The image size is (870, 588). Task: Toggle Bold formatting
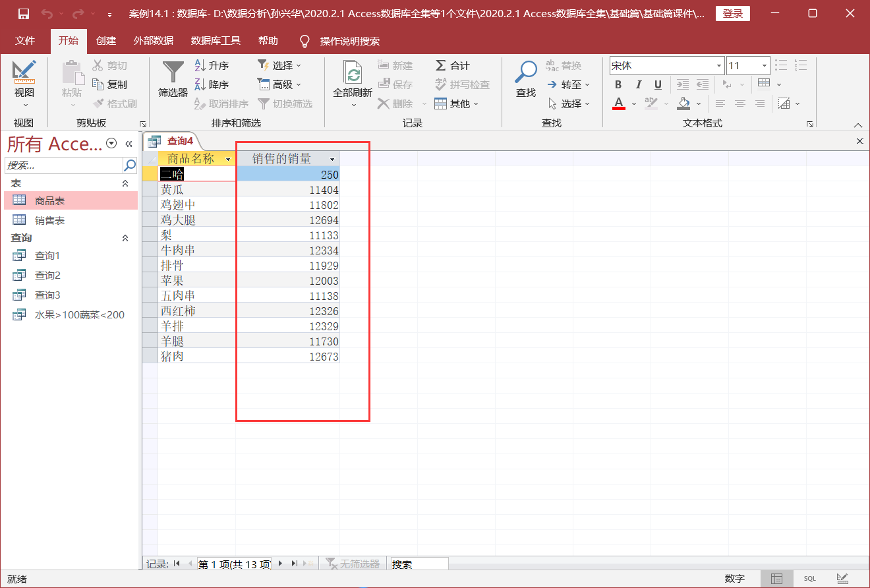click(618, 84)
